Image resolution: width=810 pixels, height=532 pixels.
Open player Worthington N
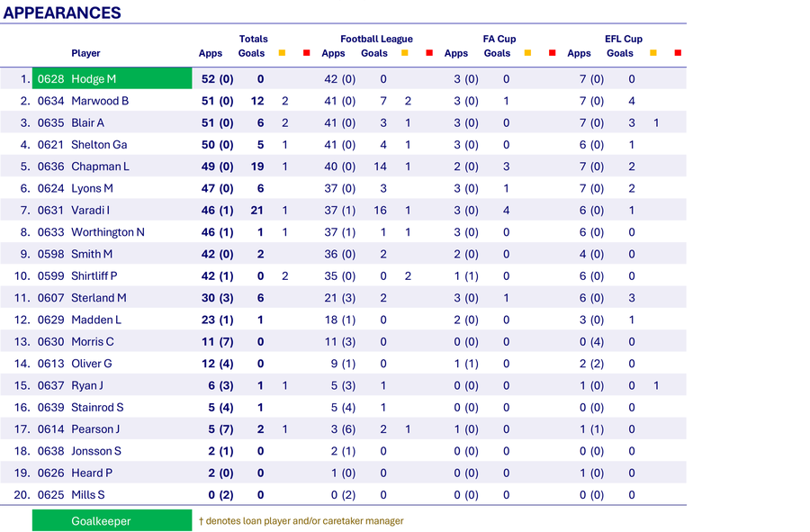click(108, 232)
